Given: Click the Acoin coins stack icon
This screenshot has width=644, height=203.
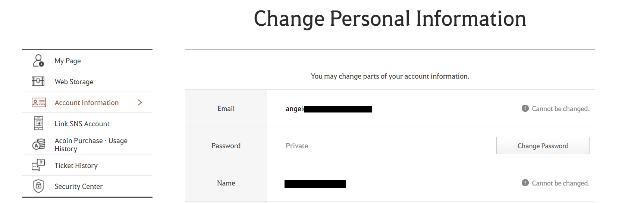Looking at the screenshot, I should point(39,144).
